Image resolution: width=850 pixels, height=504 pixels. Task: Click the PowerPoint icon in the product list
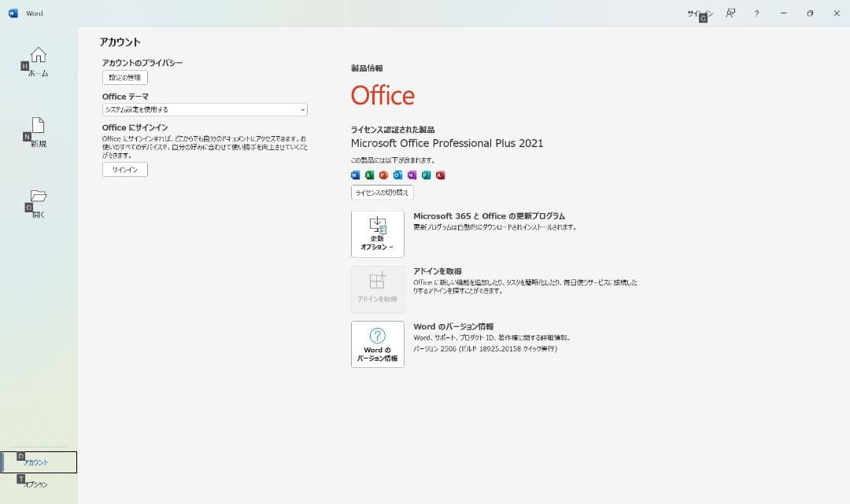(383, 175)
